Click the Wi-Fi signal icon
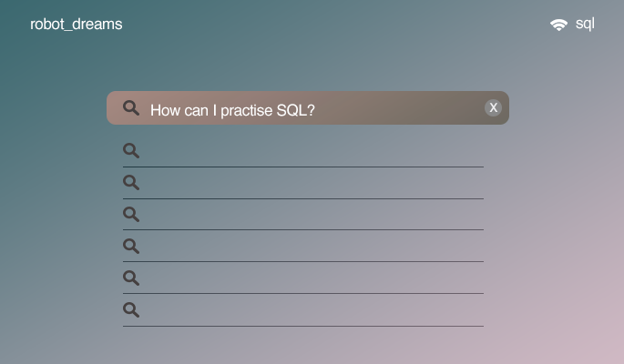This screenshot has height=364, width=624. [x=558, y=25]
